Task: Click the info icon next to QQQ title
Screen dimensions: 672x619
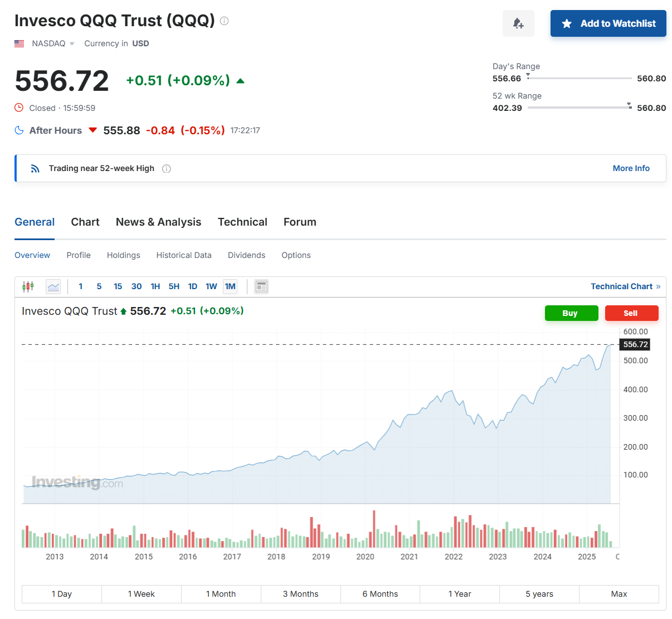Action: [224, 21]
